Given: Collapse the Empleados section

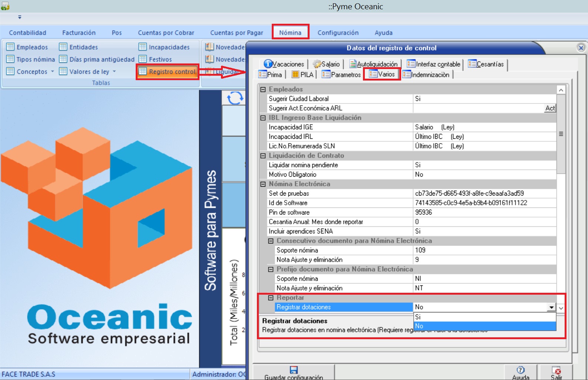Looking at the screenshot, I should pos(263,89).
